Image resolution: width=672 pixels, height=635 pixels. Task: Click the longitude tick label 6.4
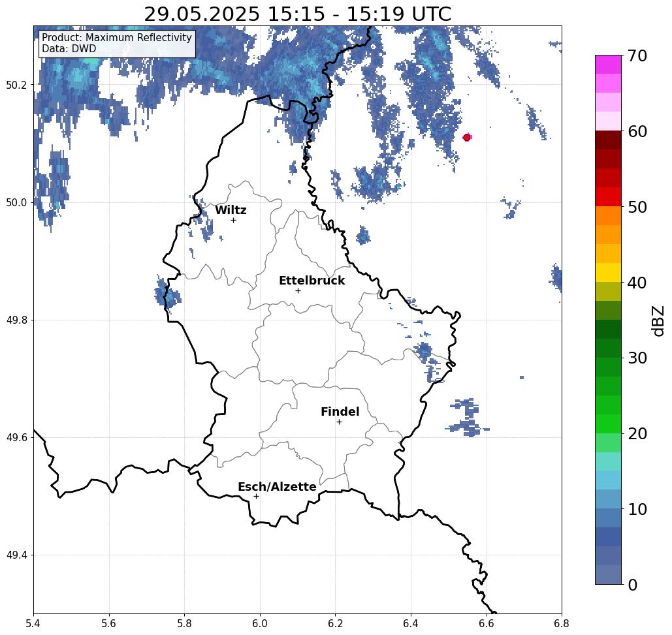[411, 623]
